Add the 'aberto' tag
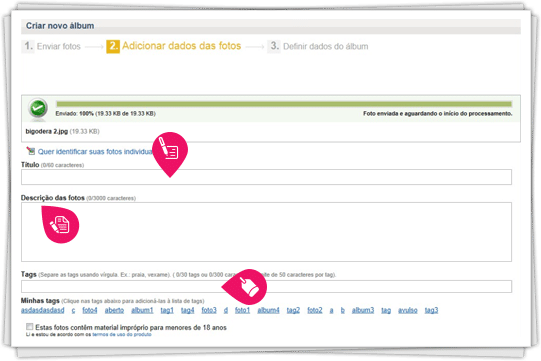 [114, 310]
